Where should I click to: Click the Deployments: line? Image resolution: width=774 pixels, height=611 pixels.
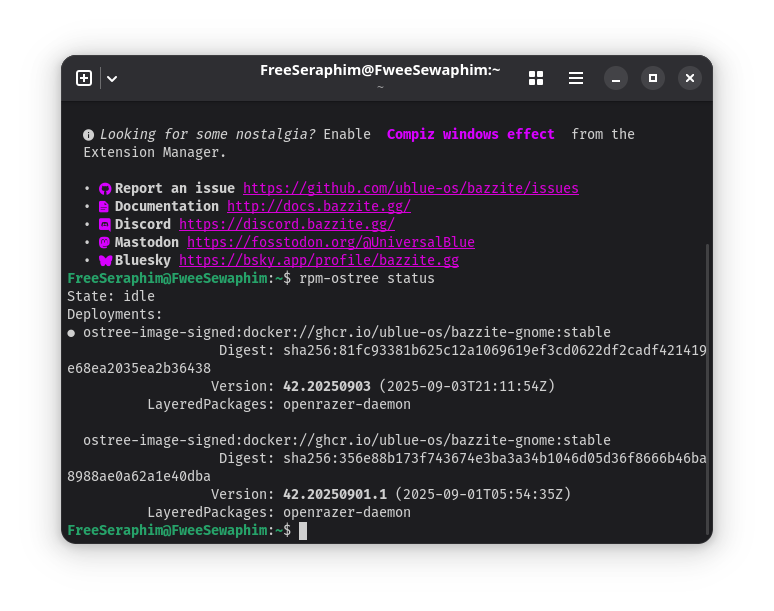115,314
